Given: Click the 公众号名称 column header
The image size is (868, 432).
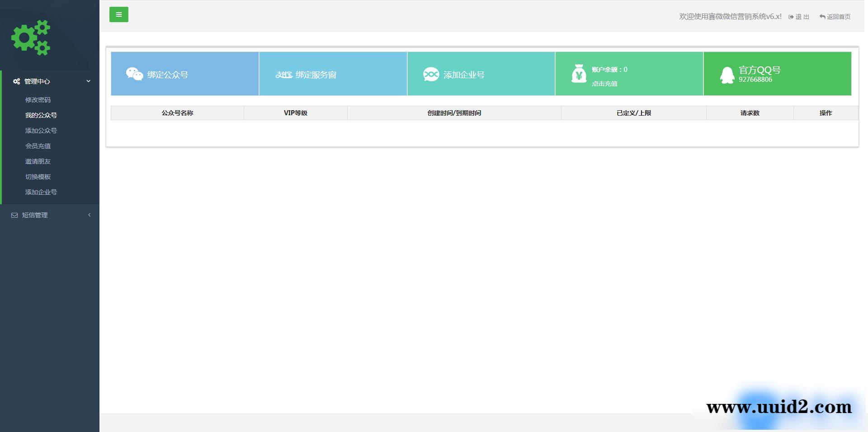Looking at the screenshot, I should [177, 113].
